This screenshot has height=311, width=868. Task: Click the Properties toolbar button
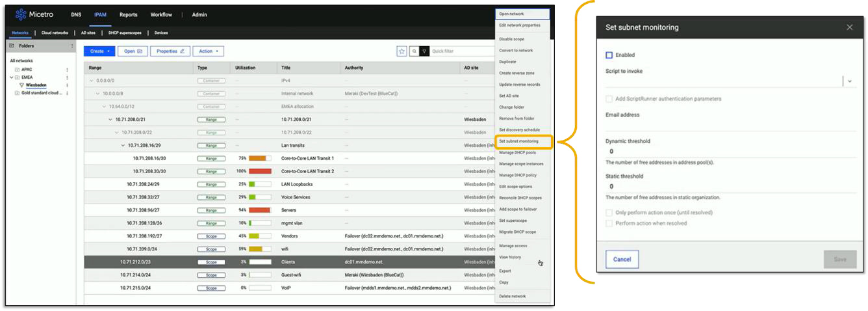point(170,51)
